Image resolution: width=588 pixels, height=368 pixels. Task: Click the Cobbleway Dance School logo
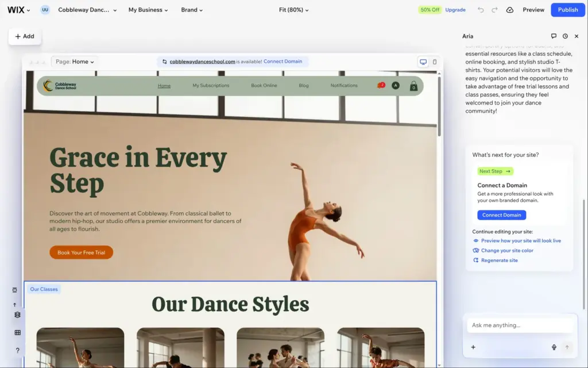[x=60, y=85]
